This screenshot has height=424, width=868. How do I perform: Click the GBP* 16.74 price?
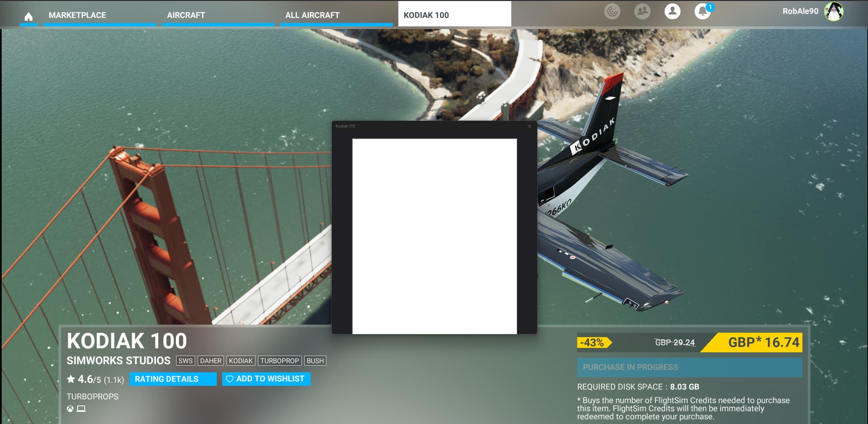point(763,342)
